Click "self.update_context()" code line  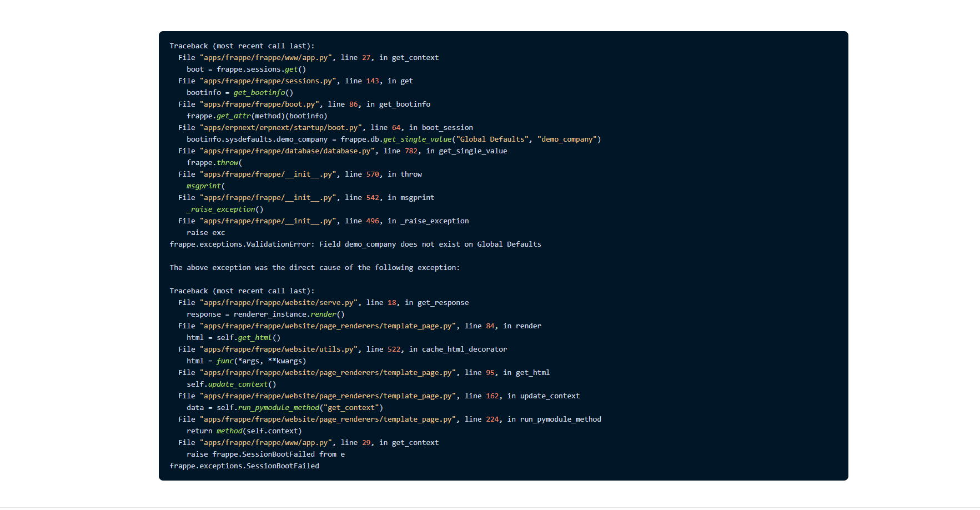(x=232, y=384)
